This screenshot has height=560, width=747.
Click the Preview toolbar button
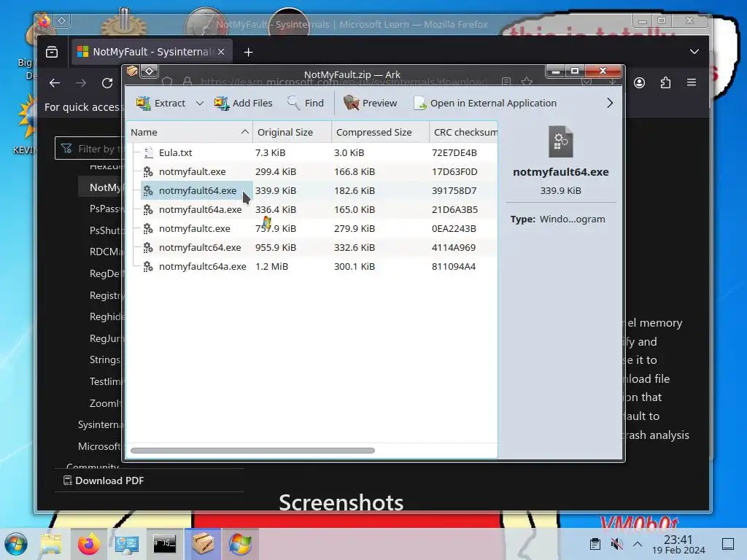tap(370, 103)
